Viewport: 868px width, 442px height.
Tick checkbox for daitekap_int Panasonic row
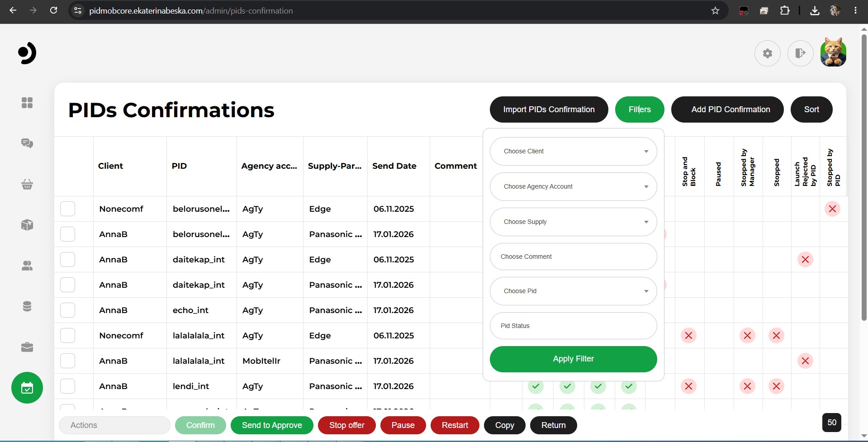pyautogui.click(x=67, y=285)
